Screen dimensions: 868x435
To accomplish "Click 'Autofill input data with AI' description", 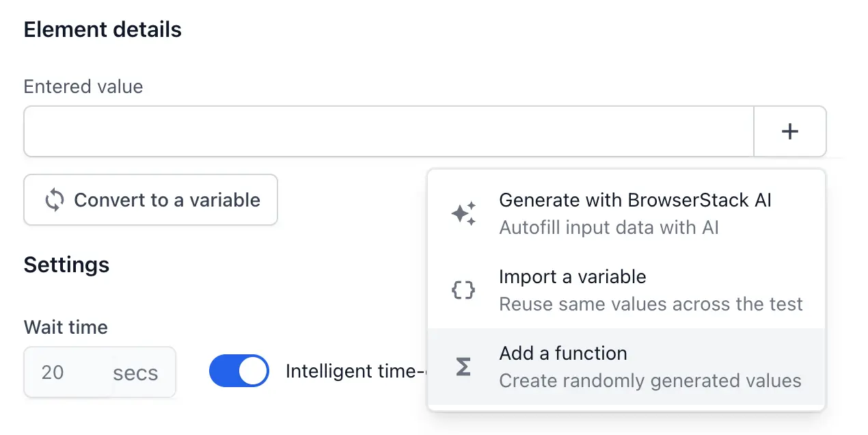I will click(x=609, y=227).
